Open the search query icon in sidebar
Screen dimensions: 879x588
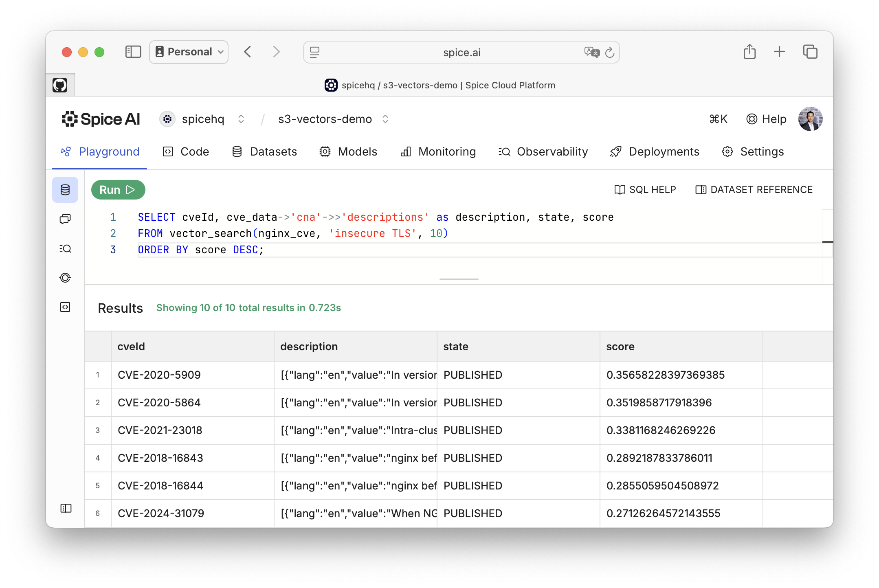point(65,248)
